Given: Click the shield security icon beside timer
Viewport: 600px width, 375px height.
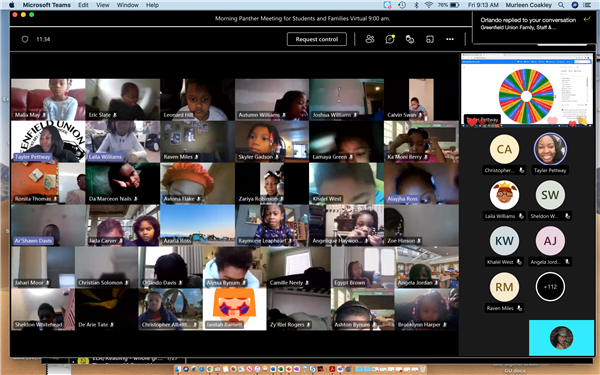Looking at the screenshot, I should tap(25, 39).
